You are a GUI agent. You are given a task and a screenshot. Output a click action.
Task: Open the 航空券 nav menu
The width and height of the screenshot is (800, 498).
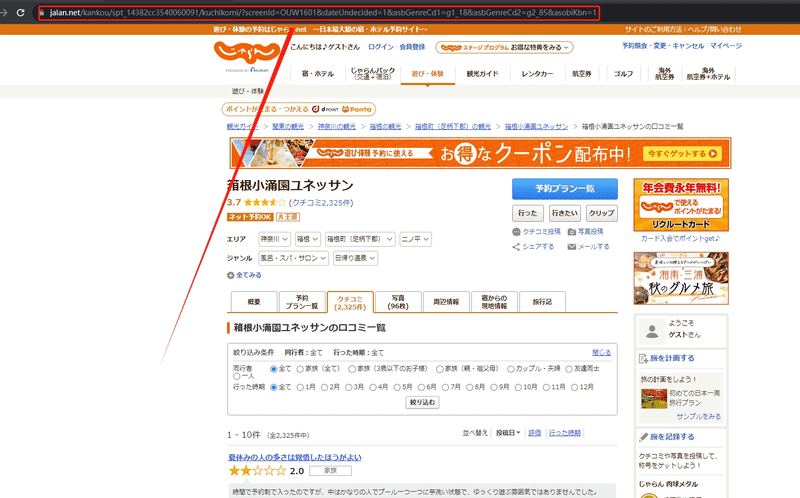[582, 74]
